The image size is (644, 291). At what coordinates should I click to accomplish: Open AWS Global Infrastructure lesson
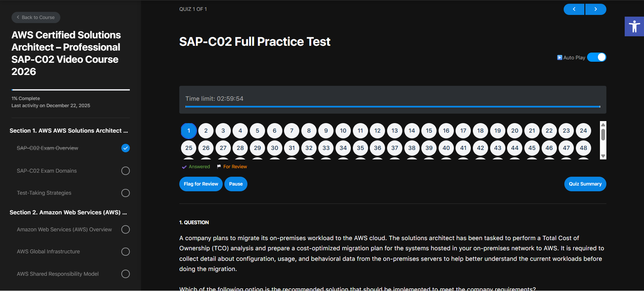tap(48, 252)
